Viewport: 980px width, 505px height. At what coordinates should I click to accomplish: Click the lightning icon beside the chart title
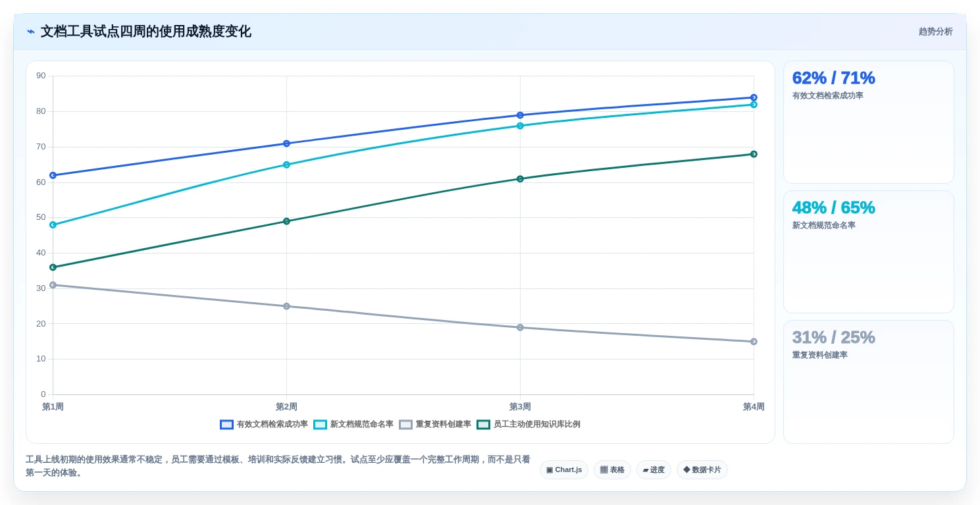[30, 32]
